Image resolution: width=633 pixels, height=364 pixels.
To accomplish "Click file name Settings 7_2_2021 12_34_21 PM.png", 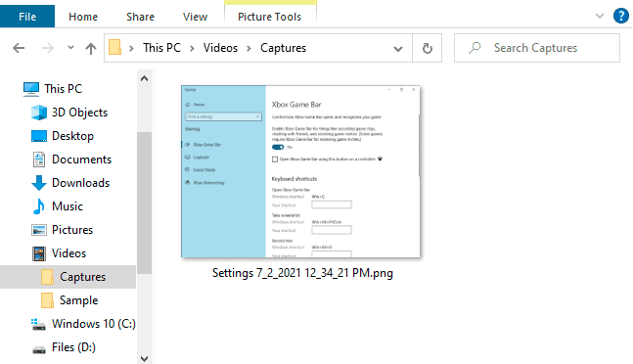I will [302, 273].
